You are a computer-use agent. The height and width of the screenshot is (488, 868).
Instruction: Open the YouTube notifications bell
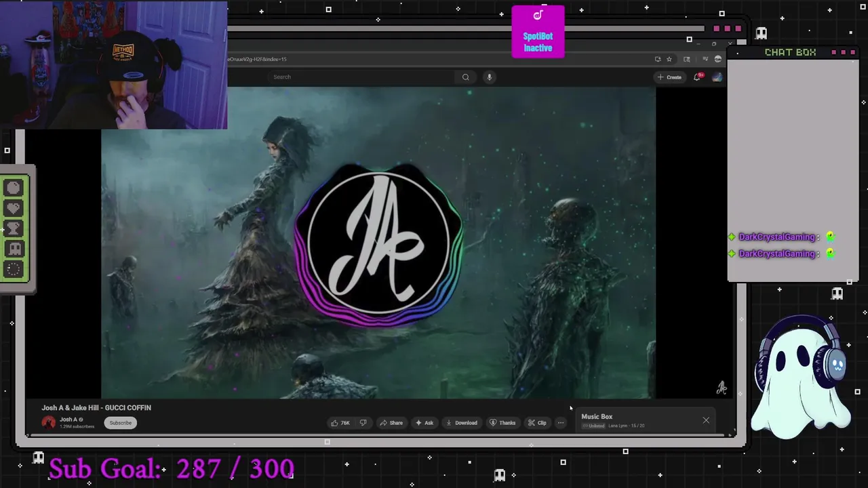pyautogui.click(x=697, y=77)
